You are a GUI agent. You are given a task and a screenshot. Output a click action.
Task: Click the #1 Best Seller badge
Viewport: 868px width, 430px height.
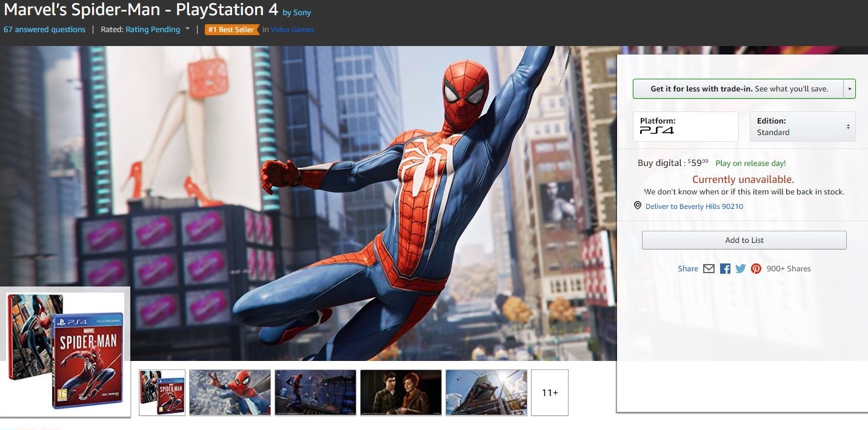point(232,29)
